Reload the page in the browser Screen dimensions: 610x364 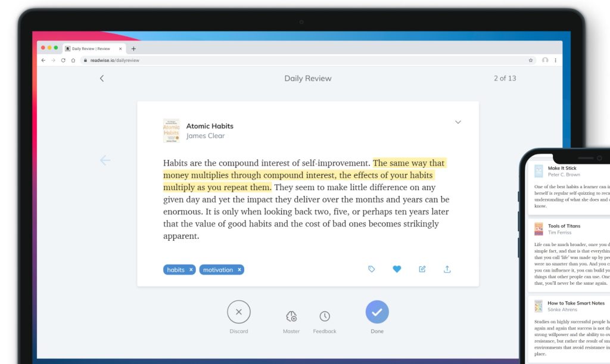pos(63,60)
